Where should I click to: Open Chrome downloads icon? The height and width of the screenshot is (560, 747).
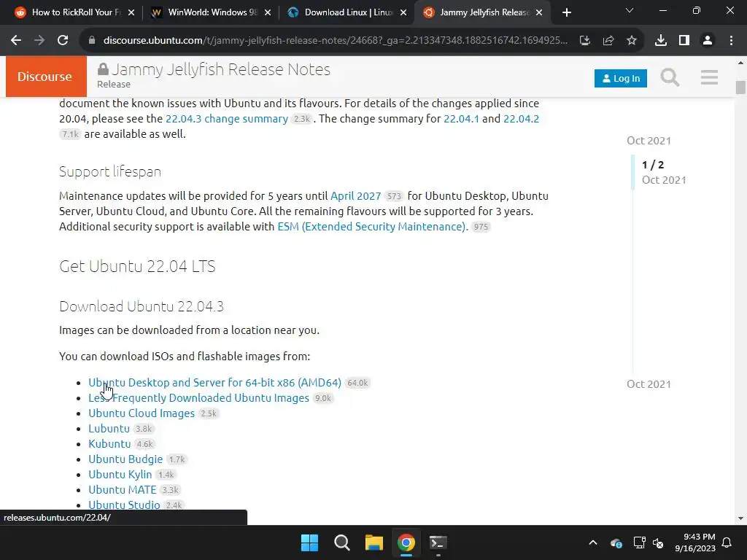660,41
